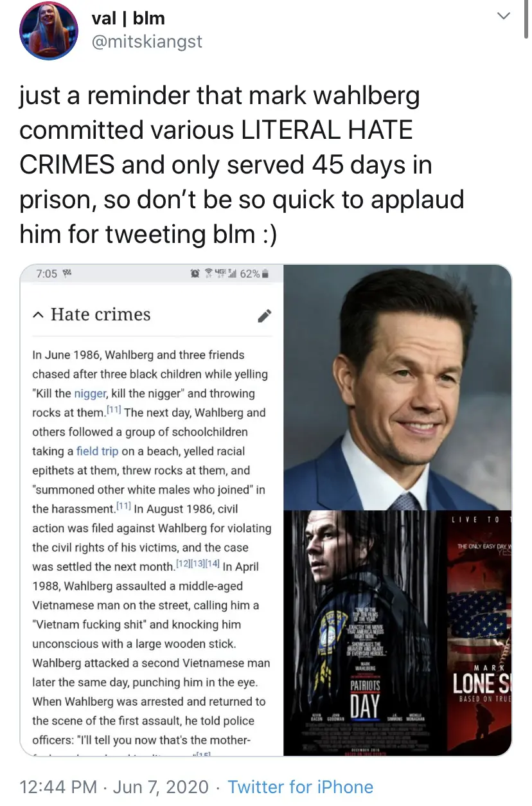The image size is (532, 806).
Task: Open citation [12] after "settled the next month"
Action: point(184,564)
